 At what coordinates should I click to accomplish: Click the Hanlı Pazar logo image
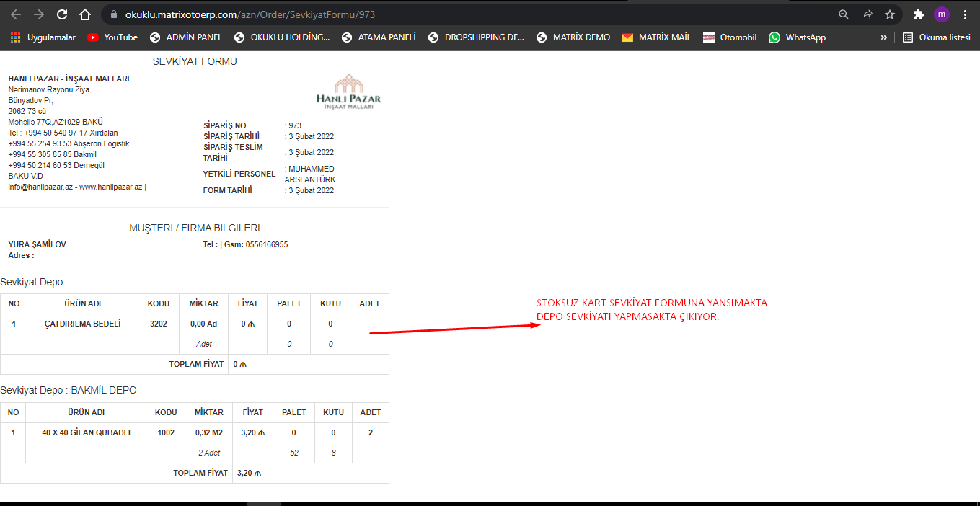348,91
